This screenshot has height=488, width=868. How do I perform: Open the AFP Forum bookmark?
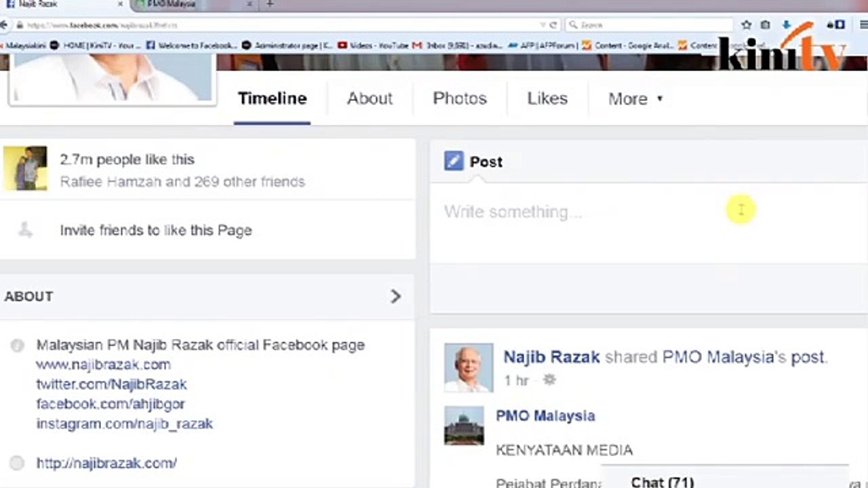coord(541,45)
